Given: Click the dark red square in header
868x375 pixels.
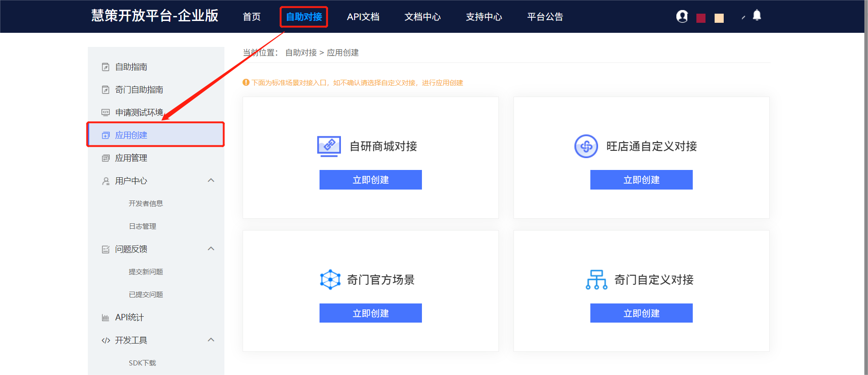Looking at the screenshot, I should tap(701, 18).
